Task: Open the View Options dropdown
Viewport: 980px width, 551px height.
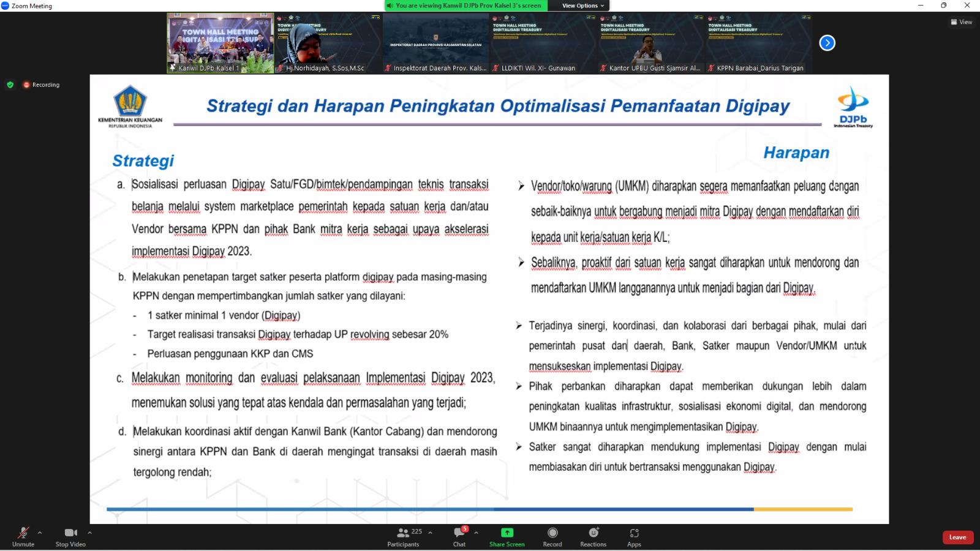Action: pos(583,6)
